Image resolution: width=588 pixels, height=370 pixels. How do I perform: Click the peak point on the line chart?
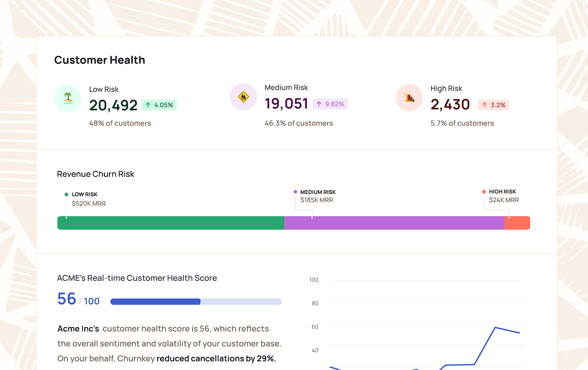click(x=495, y=327)
